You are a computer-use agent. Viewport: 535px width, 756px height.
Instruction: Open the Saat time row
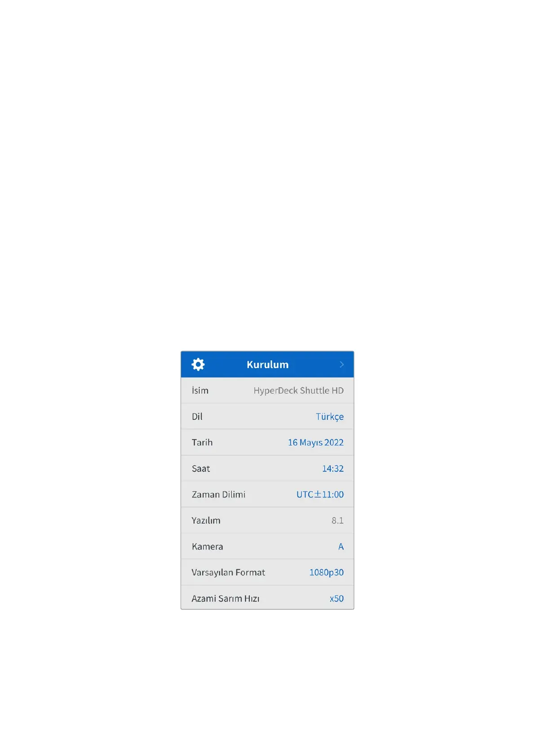point(267,468)
